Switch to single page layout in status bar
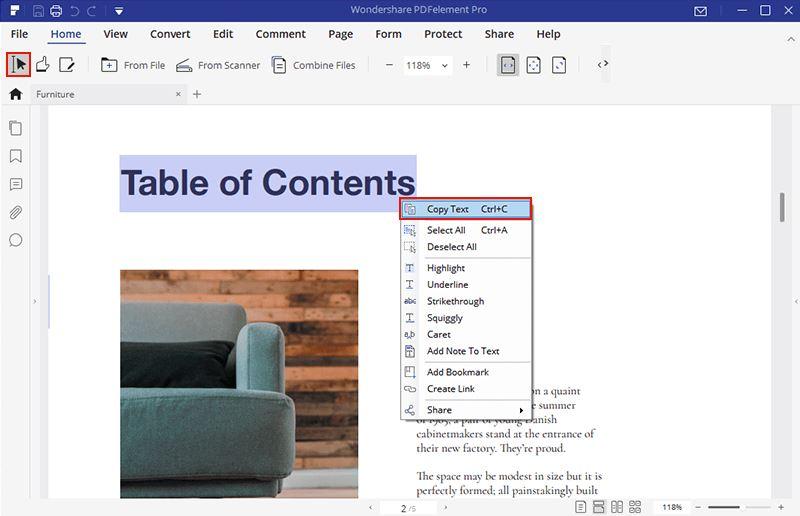Viewport: 800px width, 516px height. pyautogui.click(x=581, y=507)
